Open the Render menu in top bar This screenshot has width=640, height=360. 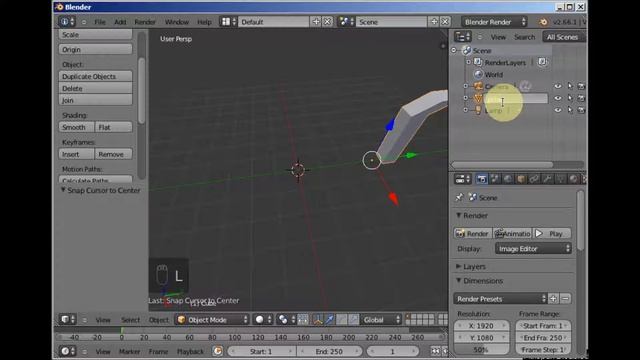(145, 22)
